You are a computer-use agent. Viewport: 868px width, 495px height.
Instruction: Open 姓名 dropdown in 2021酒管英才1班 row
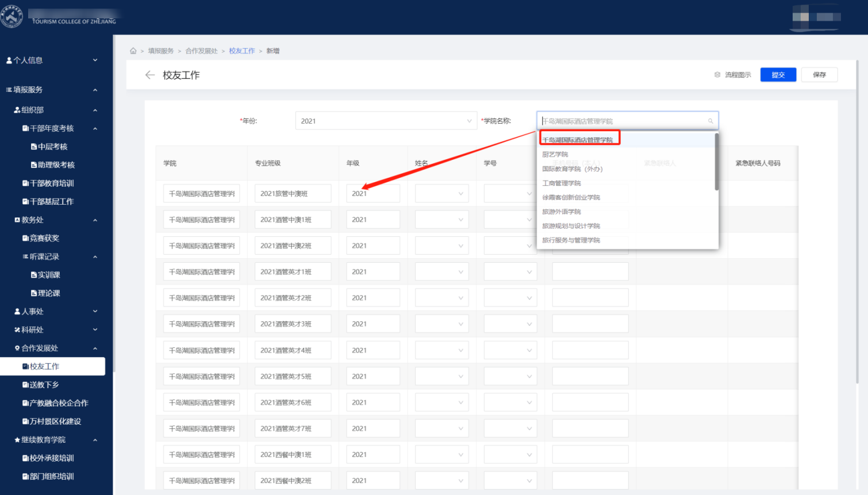[442, 272]
